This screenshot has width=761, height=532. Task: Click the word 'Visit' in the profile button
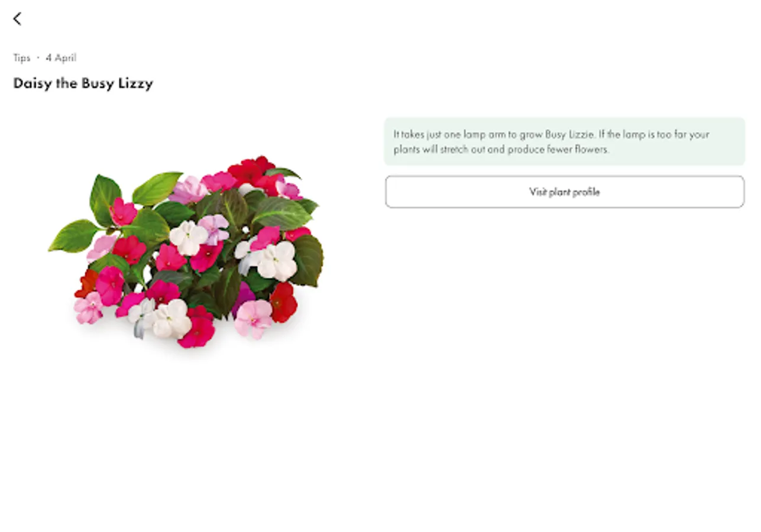click(537, 192)
